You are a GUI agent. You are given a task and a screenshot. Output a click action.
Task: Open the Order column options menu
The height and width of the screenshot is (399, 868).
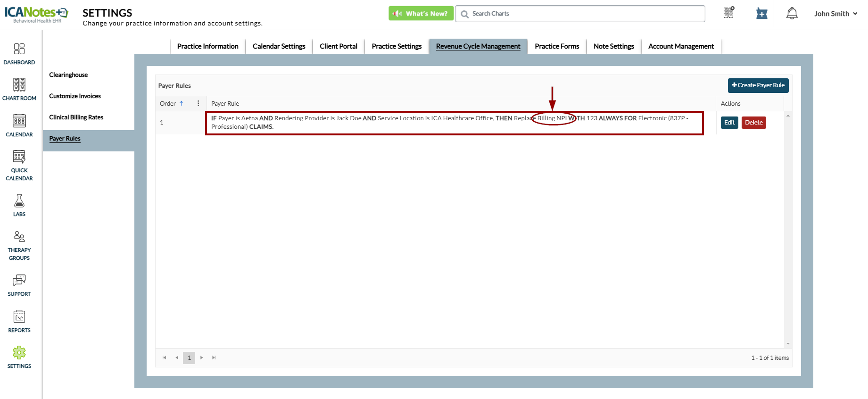(198, 103)
